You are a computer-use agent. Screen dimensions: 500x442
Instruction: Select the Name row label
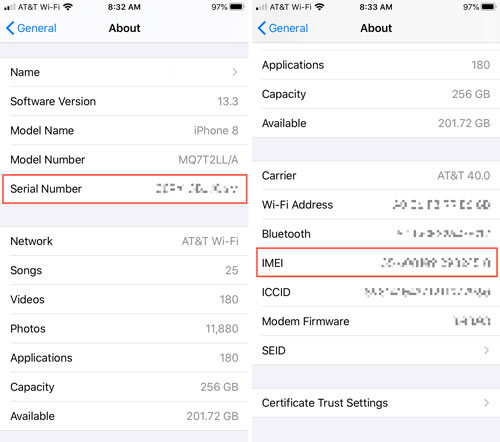click(25, 72)
